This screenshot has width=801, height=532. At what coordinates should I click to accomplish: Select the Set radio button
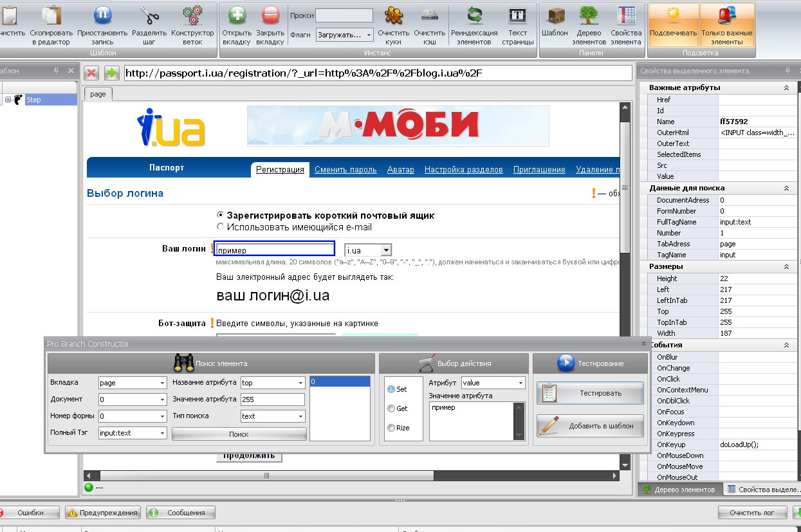391,389
